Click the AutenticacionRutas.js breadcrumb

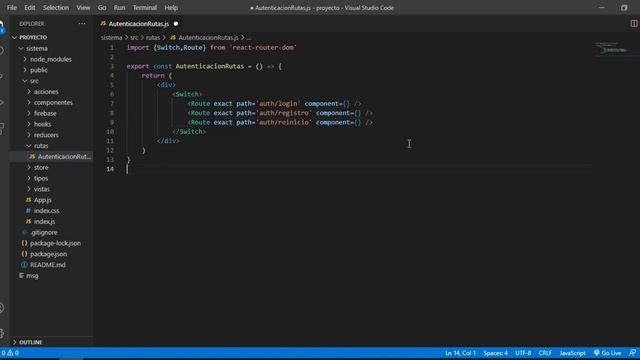coord(208,38)
